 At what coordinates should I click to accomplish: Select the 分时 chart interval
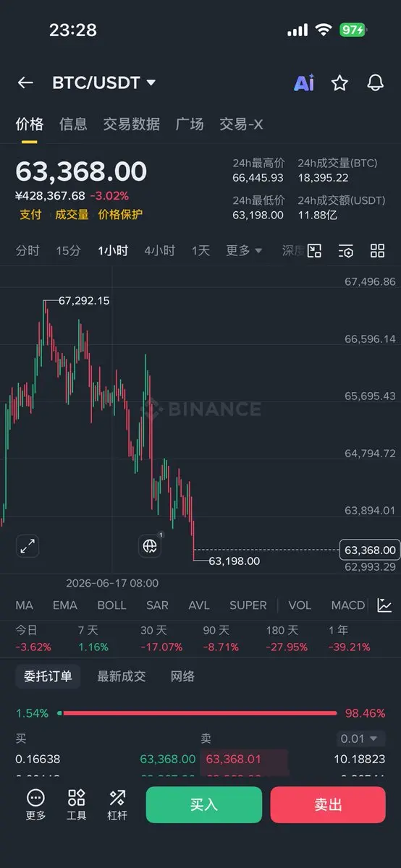click(28, 251)
